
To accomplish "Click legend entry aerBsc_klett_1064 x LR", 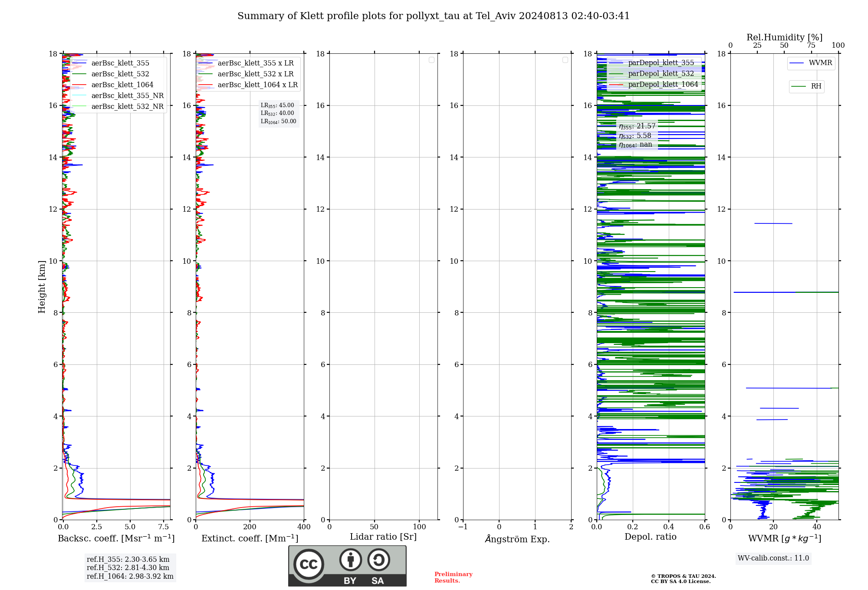I will coord(248,85).
